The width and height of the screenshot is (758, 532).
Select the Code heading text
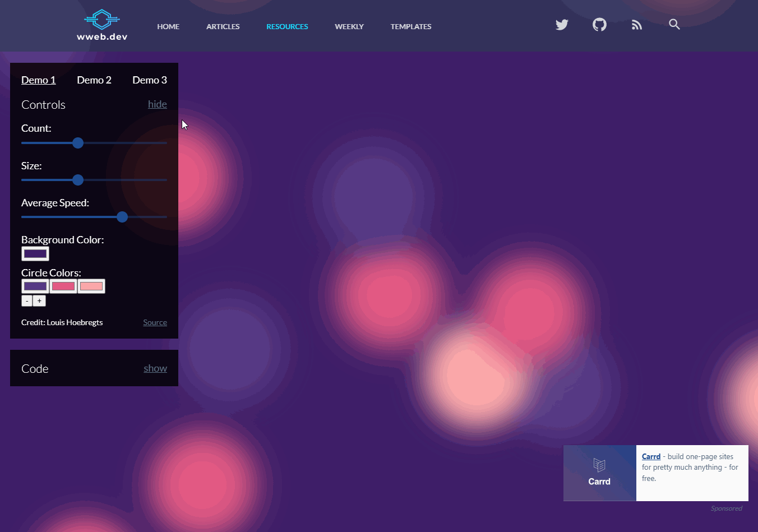pyautogui.click(x=35, y=369)
